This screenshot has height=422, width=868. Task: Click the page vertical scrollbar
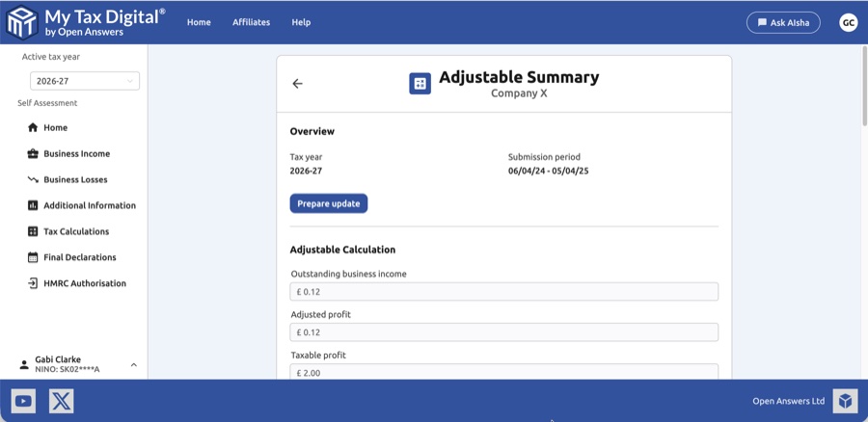[864, 86]
